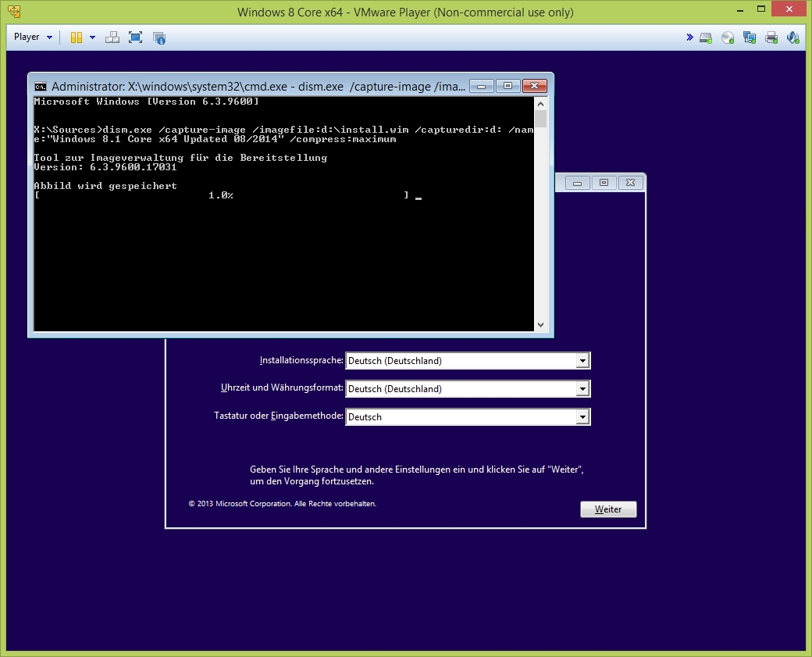This screenshot has width=812, height=657.
Task: Click the "Uhrzeit und Währungsformat:" label
Action: tap(282, 388)
